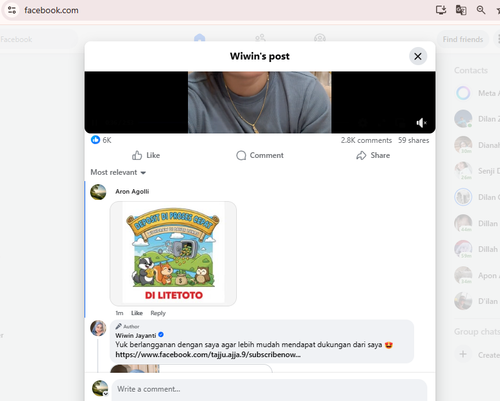Open the Dillan contact in Contacts
Image resolution: width=500 pixels, height=401 pixels.
[x=477, y=223]
